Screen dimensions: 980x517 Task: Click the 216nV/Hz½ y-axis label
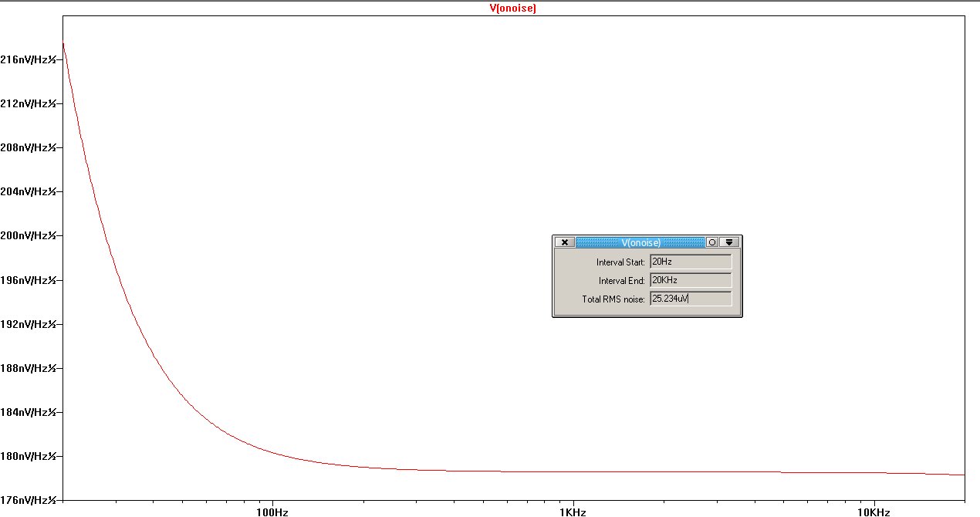pyautogui.click(x=28, y=59)
